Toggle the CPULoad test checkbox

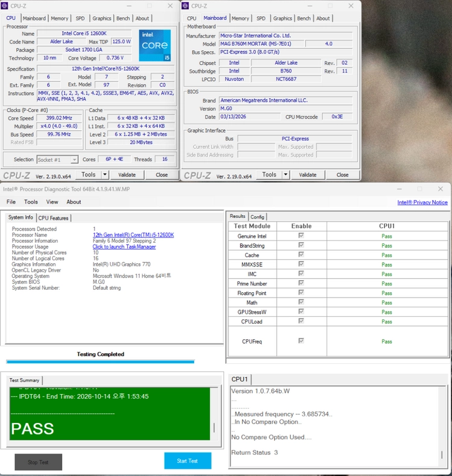click(x=301, y=321)
